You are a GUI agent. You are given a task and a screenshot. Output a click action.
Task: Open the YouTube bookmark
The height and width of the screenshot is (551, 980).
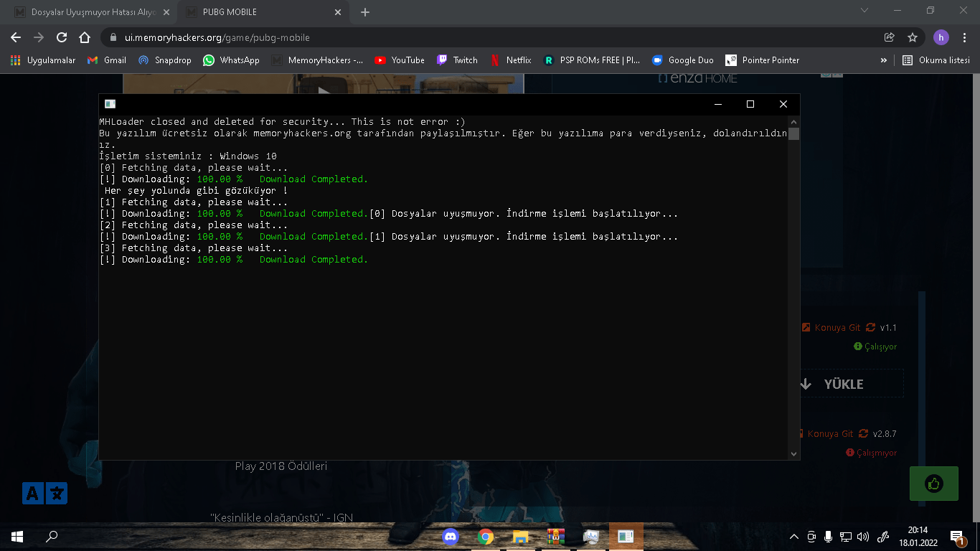(x=400, y=60)
